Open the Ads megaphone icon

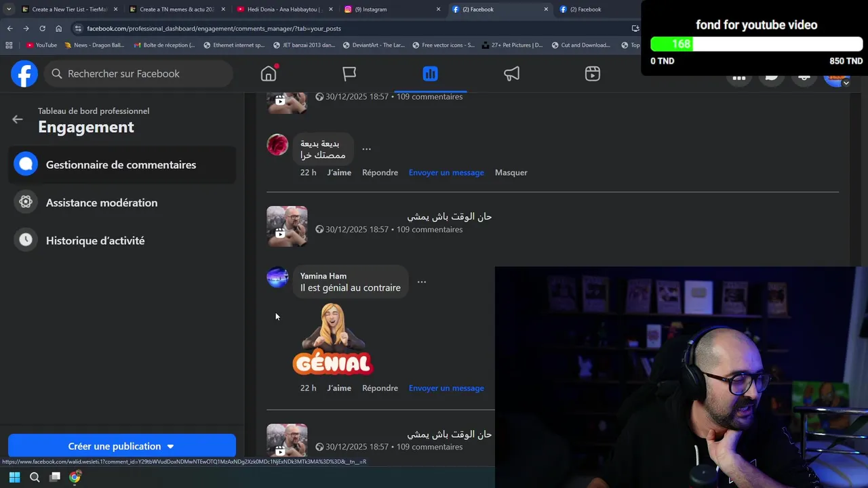(511, 73)
